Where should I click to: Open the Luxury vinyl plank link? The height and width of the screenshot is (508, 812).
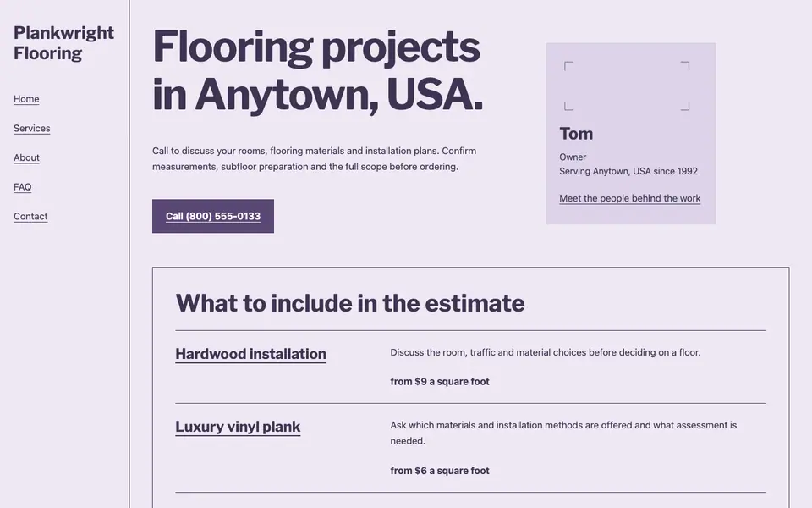238,427
